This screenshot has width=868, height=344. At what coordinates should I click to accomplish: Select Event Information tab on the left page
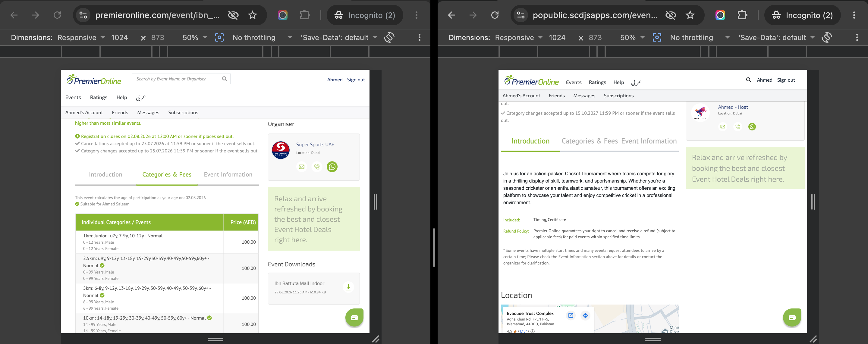[228, 174]
